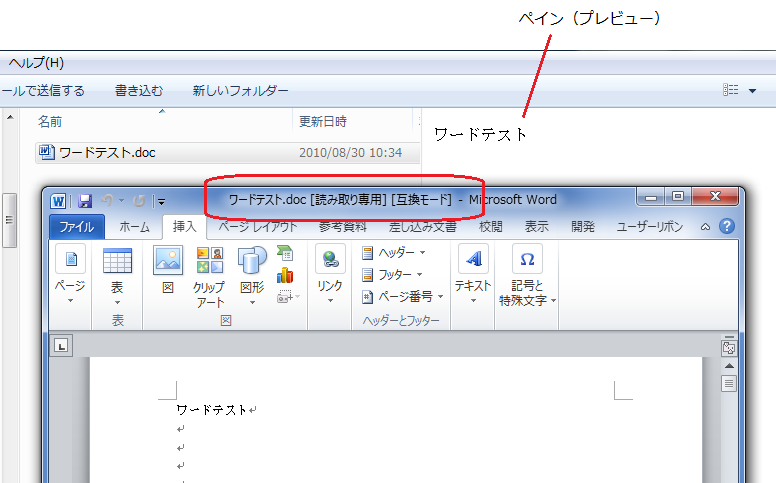Sort by 更新日時 column header in Explorer
The width and height of the screenshot is (776, 483).
click(x=323, y=122)
